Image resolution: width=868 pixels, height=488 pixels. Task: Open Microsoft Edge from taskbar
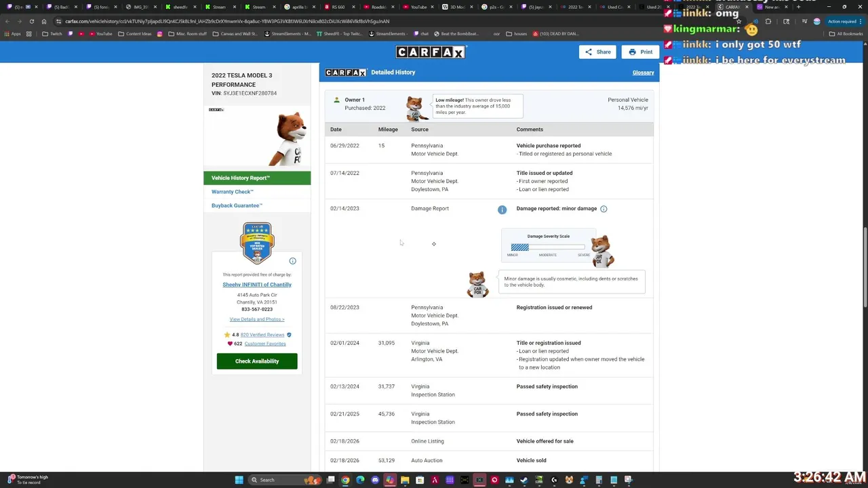[x=360, y=480]
